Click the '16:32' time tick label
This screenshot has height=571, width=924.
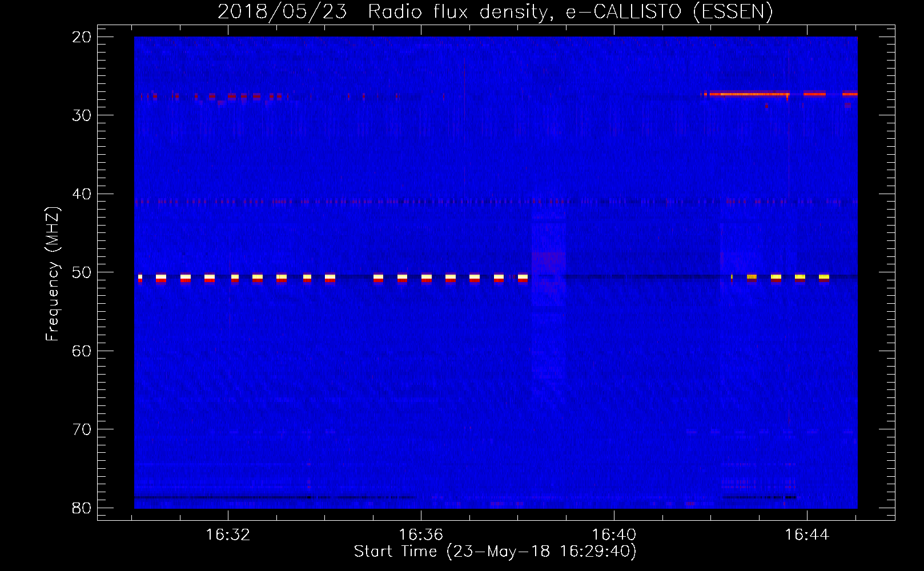tap(228, 534)
